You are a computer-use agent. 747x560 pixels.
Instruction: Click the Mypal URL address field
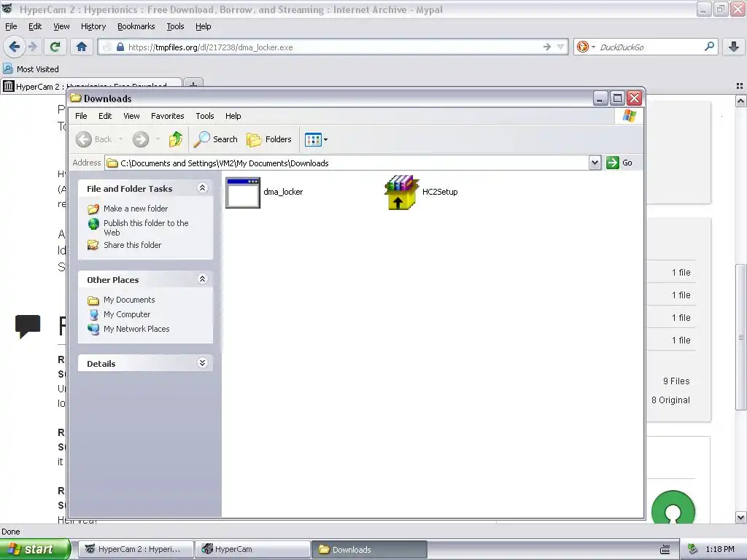tap(332, 47)
